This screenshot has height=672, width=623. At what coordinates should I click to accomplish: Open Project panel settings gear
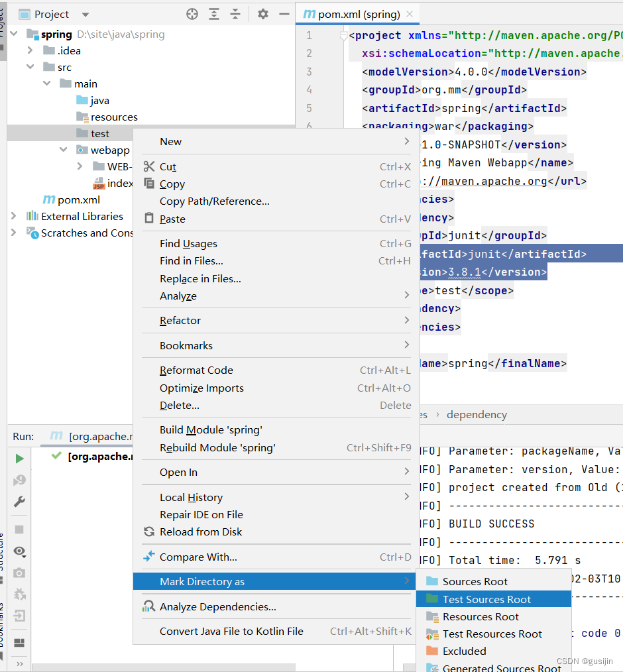coord(262,14)
